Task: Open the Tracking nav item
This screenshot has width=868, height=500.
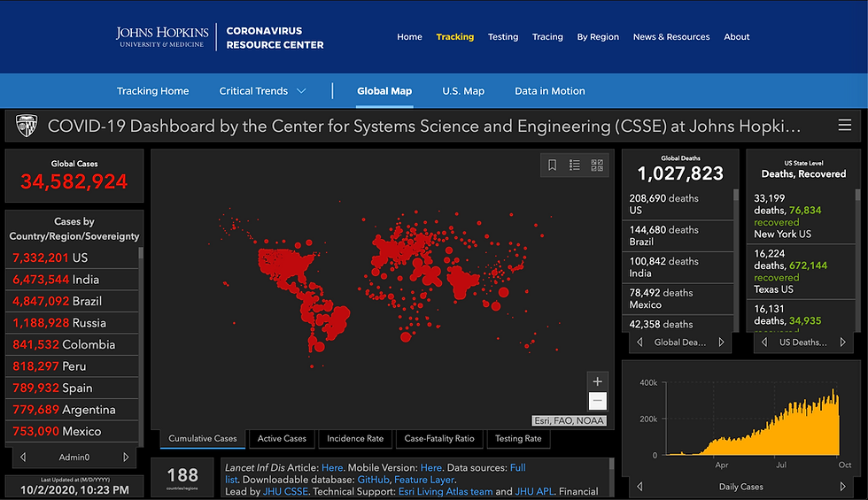Action: pos(454,36)
